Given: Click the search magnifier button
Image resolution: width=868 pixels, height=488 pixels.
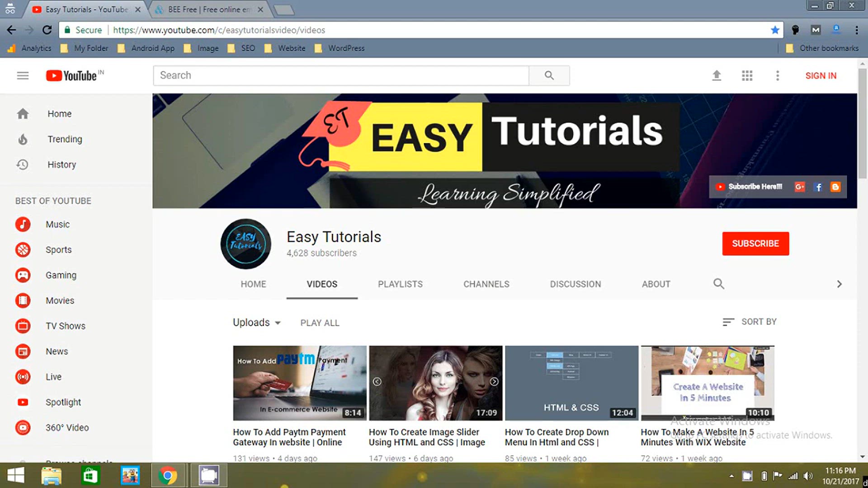Looking at the screenshot, I should (549, 75).
